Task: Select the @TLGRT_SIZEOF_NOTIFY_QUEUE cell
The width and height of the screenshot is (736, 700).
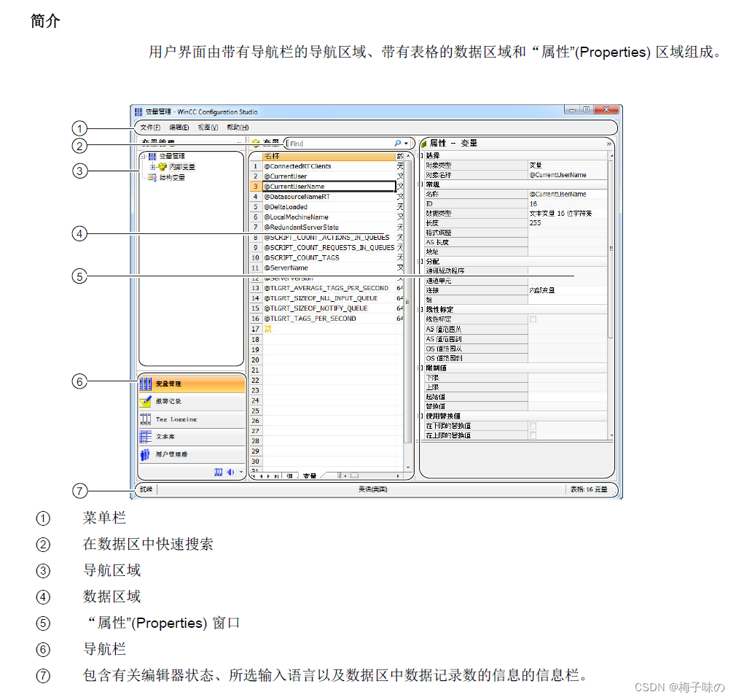Action: pos(328,308)
